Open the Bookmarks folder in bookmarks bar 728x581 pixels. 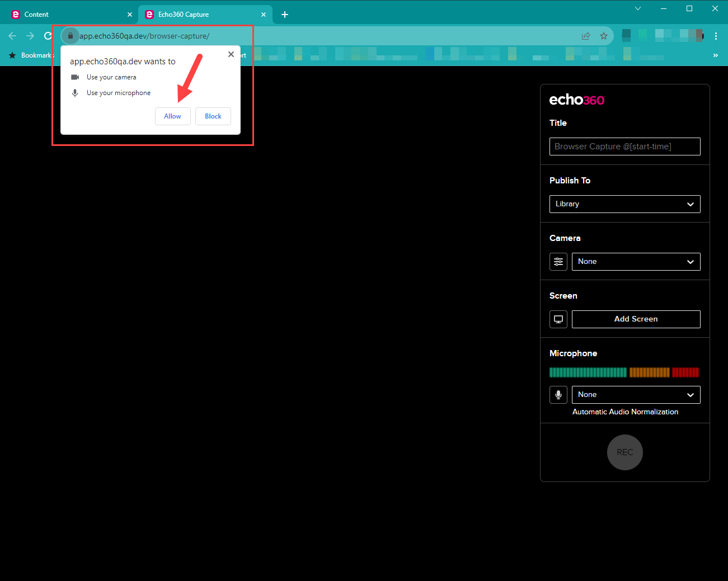point(31,55)
